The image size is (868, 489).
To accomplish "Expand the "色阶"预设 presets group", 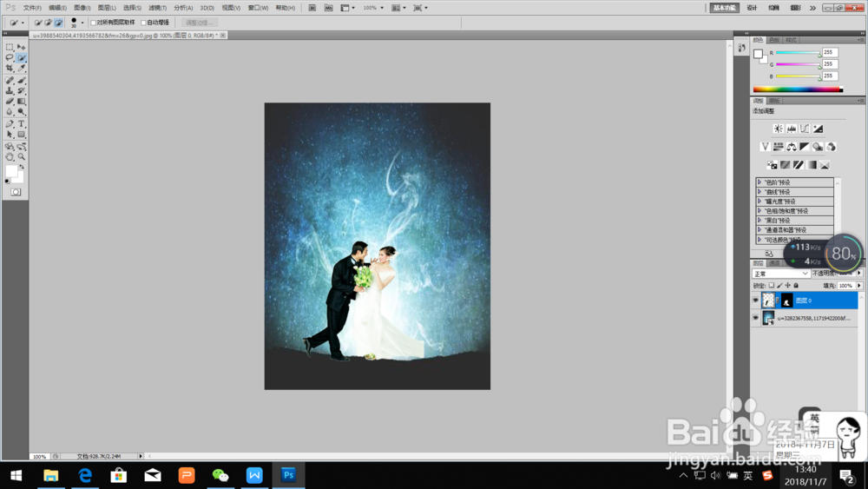I will coord(759,182).
